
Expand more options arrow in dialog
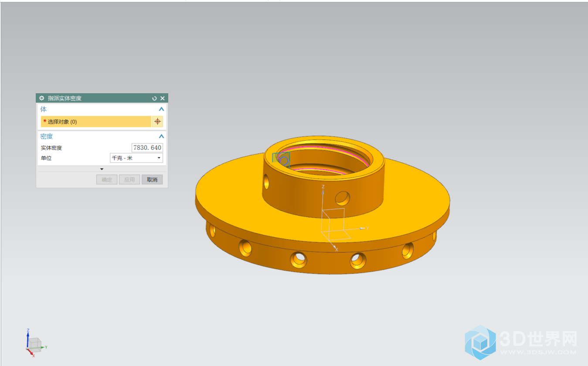coord(102,169)
